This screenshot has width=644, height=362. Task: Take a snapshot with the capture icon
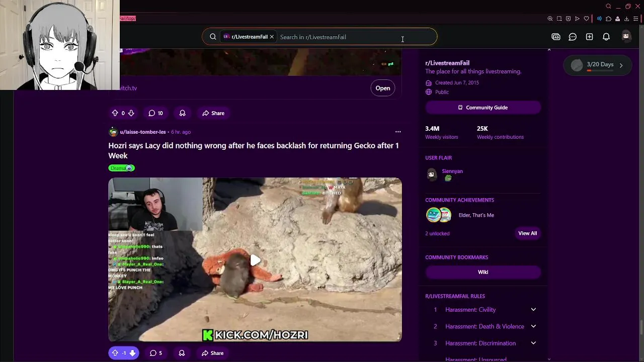pos(559,19)
